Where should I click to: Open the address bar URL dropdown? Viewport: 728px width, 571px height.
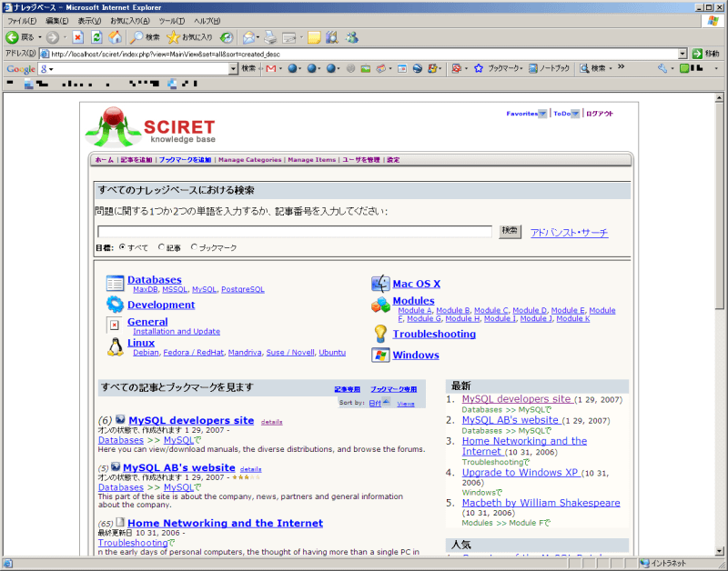pos(682,54)
